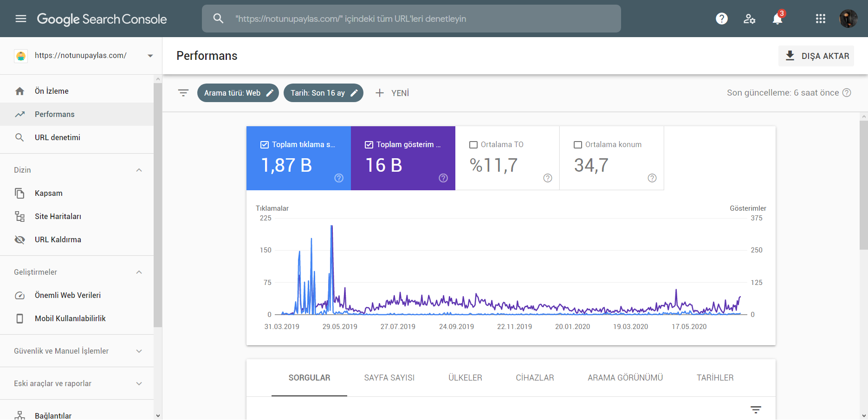868x420 pixels.
Task: Collapse the Dizin section
Action: (x=139, y=170)
